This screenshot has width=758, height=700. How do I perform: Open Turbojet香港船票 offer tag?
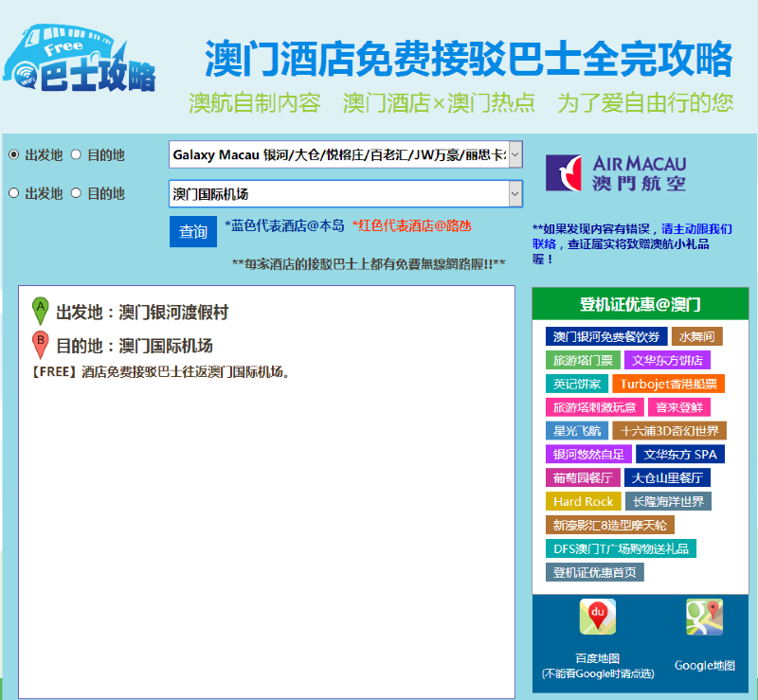669,384
